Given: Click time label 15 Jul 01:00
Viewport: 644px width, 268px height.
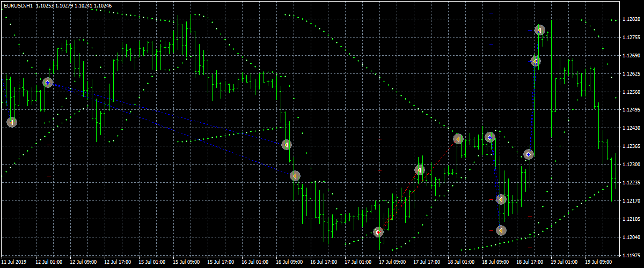Looking at the screenshot, I should 151,263.
